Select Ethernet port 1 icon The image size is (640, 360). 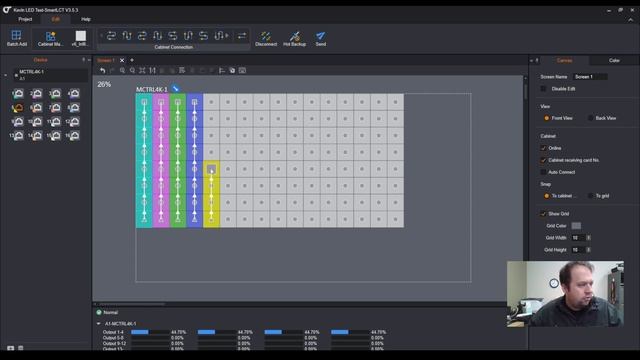pos(18,94)
